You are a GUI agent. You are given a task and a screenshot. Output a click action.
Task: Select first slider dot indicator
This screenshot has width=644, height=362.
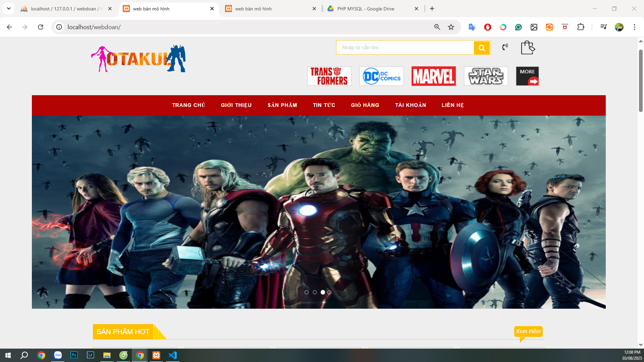pyautogui.click(x=307, y=292)
